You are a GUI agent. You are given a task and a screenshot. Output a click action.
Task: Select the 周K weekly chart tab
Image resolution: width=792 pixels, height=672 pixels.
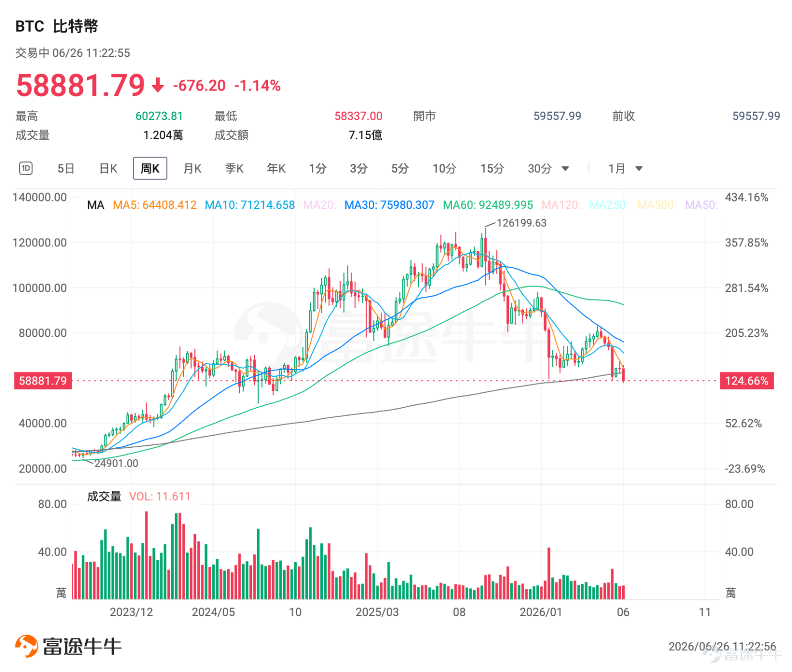[150, 168]
